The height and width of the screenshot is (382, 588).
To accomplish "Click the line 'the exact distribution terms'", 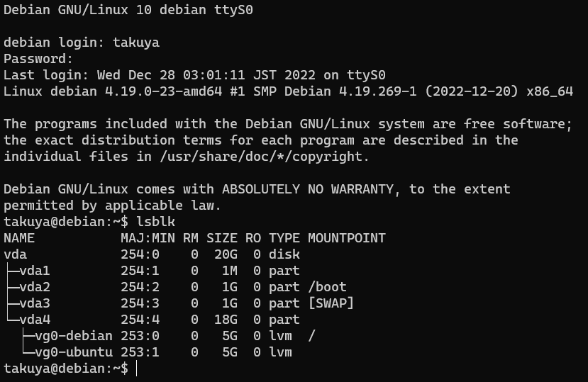I will (261, 140).
